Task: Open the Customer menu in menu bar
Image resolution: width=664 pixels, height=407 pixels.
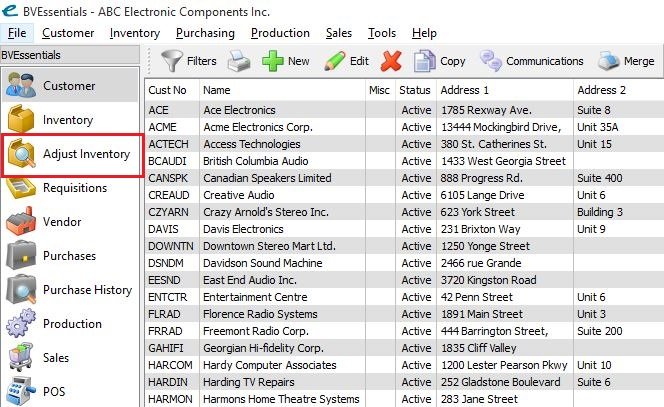Action: click(x=68, y=33)
